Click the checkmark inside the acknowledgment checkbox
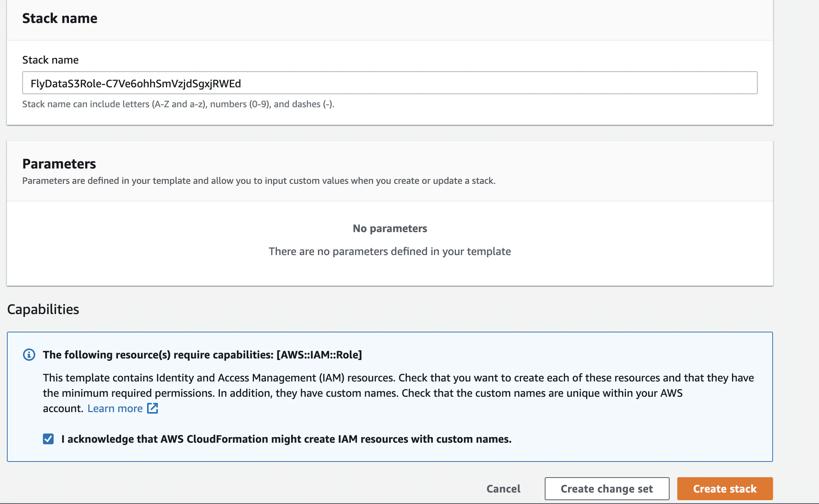Viewport: 819px width, 504px height. (48, 439)
